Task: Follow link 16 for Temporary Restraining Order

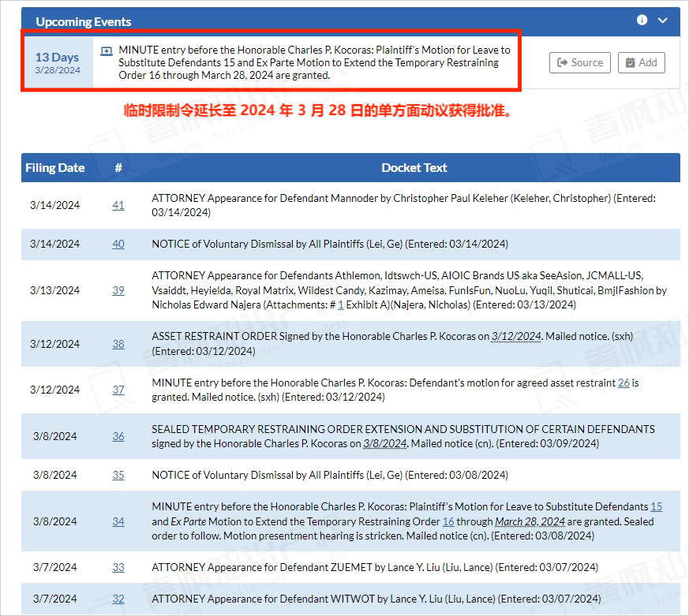Action: (x=448, y=521)
